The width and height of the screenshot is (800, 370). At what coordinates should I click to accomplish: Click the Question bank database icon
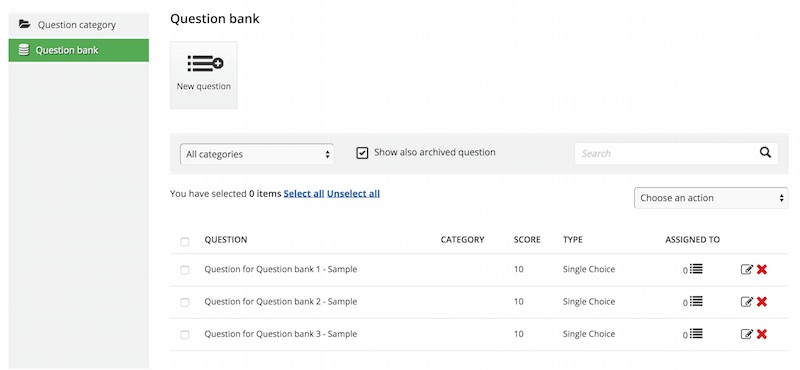pos(23,50)
